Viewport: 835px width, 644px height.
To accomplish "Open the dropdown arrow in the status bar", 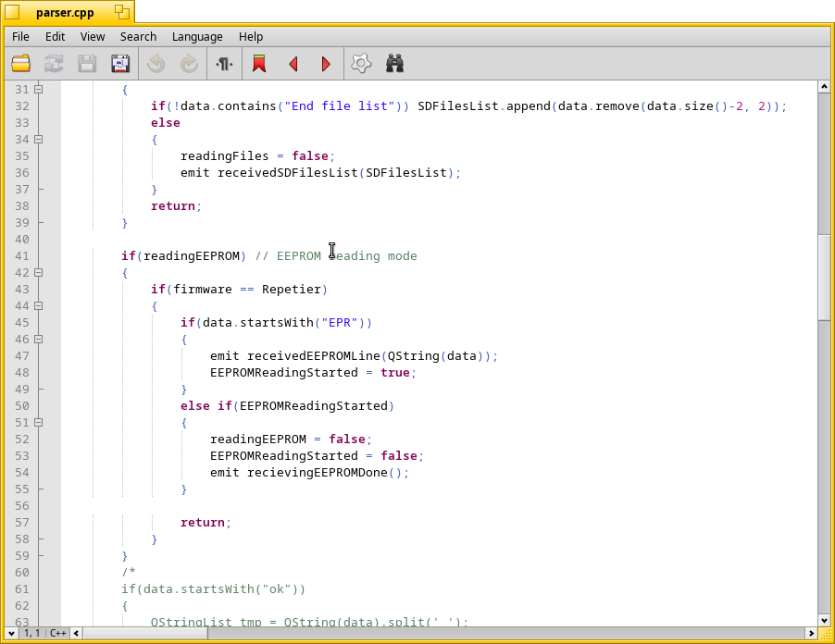I will 11,633.
